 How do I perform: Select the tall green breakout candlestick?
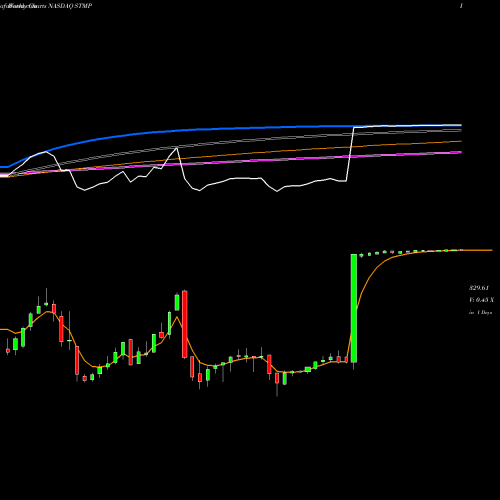(x=354, y=308)
